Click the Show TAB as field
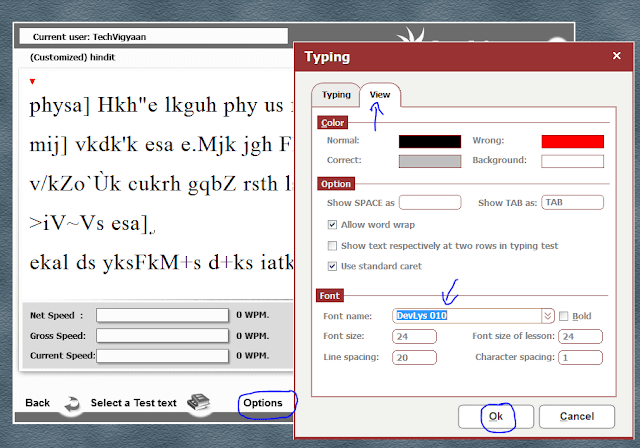This screenshot has height=448, width=640. pos(572,202)
